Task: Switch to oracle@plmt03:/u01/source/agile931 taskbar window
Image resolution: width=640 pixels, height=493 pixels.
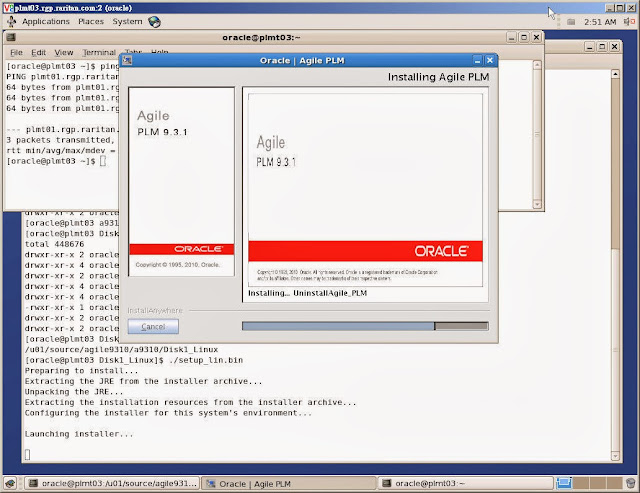Action: click(112, 484)
